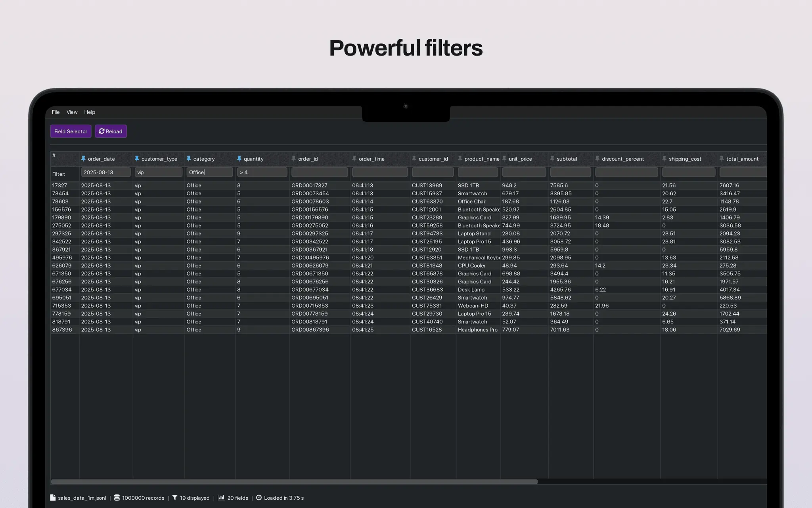812x508 pixels.
Task: Sort by discount_percent column header
Action: [x=623, y=159]
